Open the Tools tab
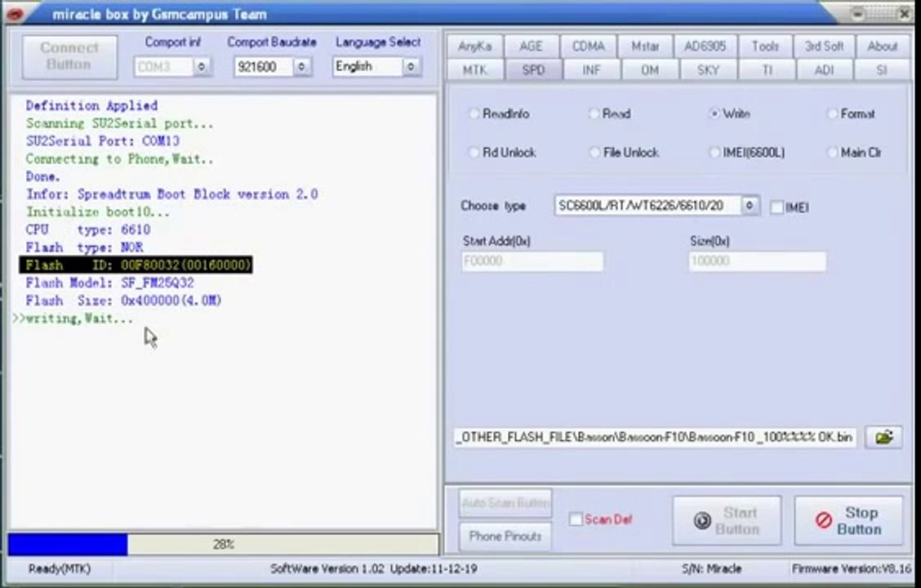Image resolution: width=921 pixels, height=588 pixels. (x=765, y=47)
